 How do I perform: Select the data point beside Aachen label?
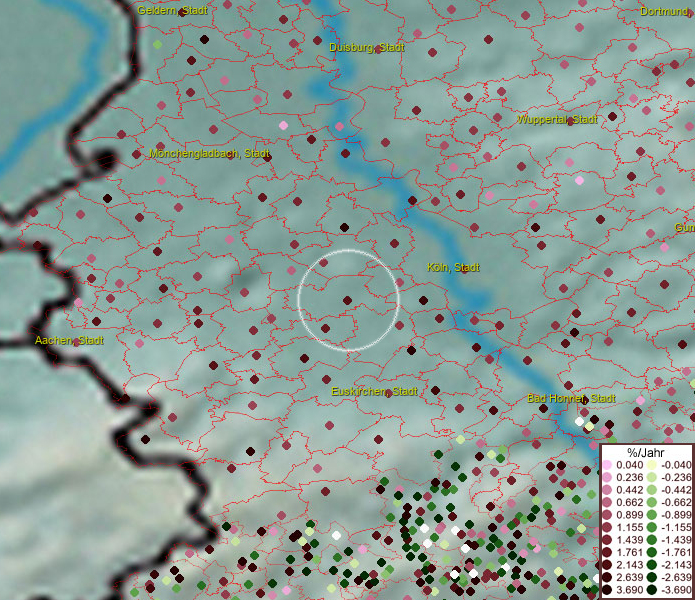[x=77, y=342]
